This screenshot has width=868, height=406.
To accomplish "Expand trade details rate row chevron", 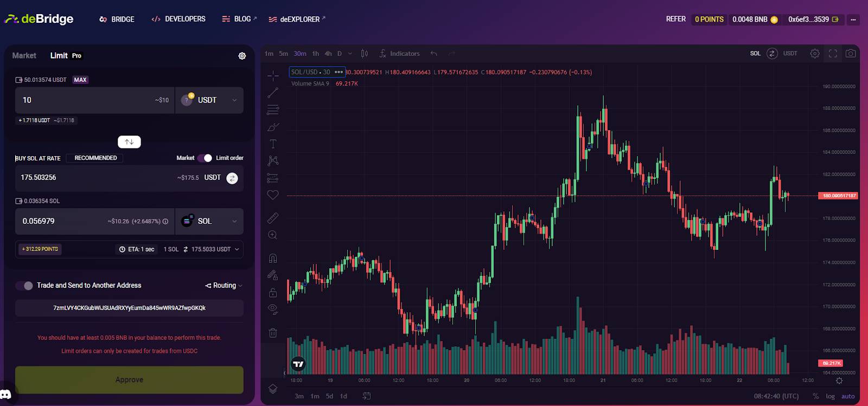I will click(237, 249).
